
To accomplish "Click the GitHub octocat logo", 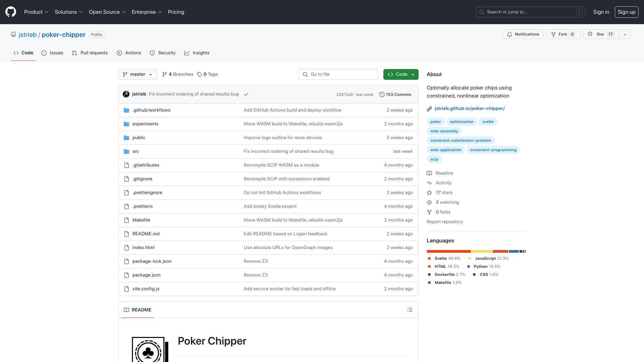I will tap(11, 12).
